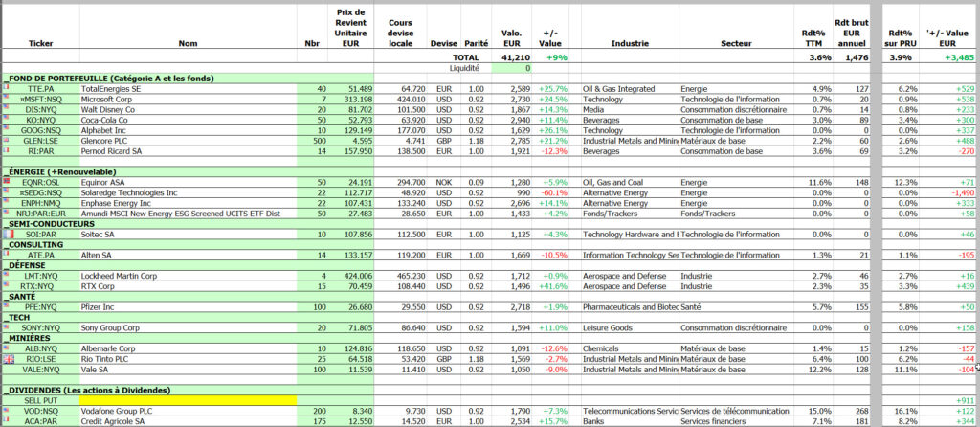Select total valuation 41,210
This screenshot has width=980, height=427.
518,56
